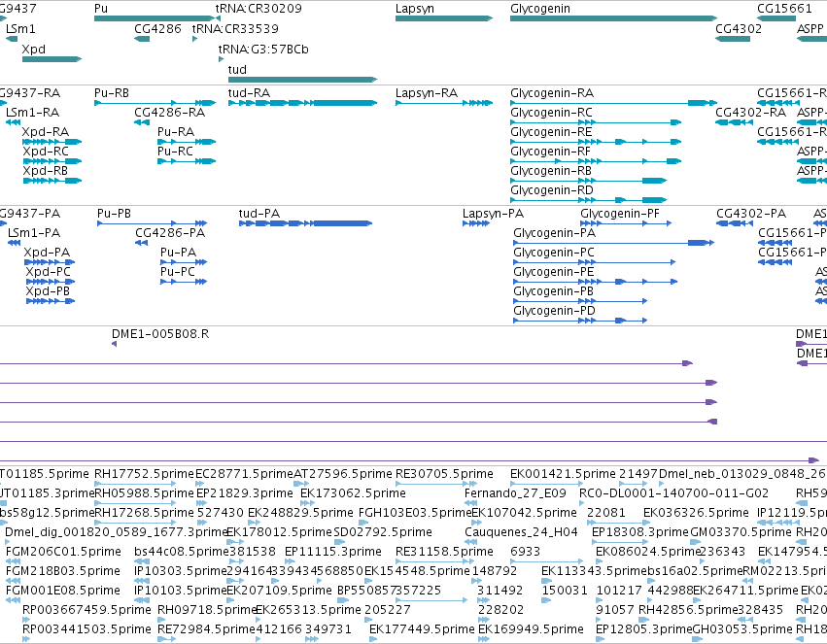Click the tRNA:CR30209 feature label
This screenshot has height=644, width=827.
tap(258, 9)
